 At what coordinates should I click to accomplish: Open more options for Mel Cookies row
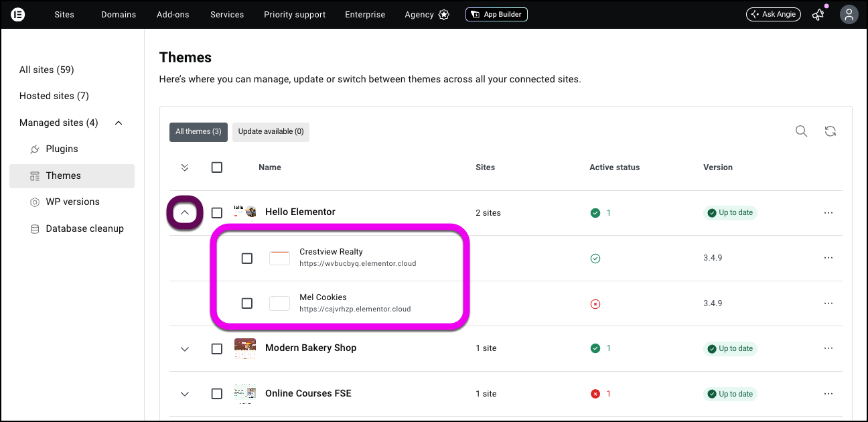[828, 303]
